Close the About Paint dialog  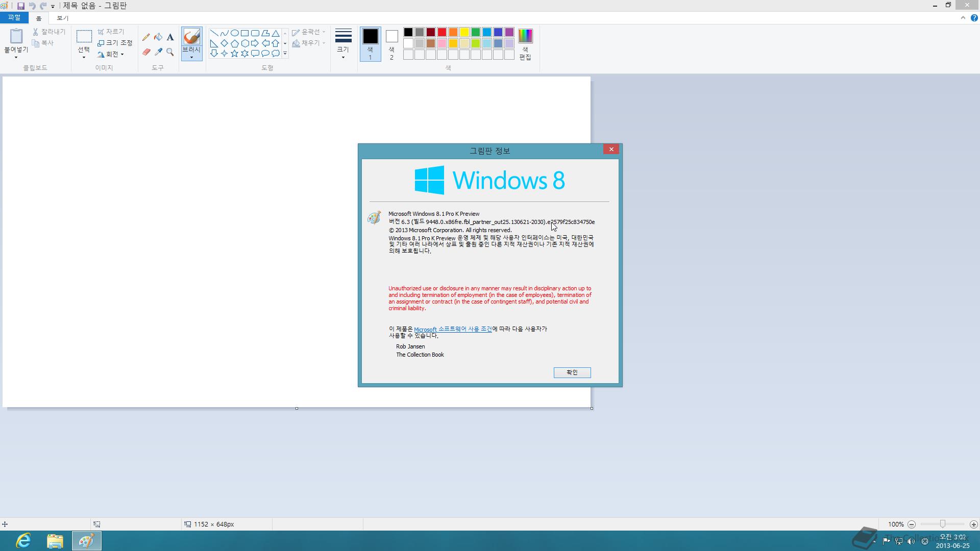611,149
